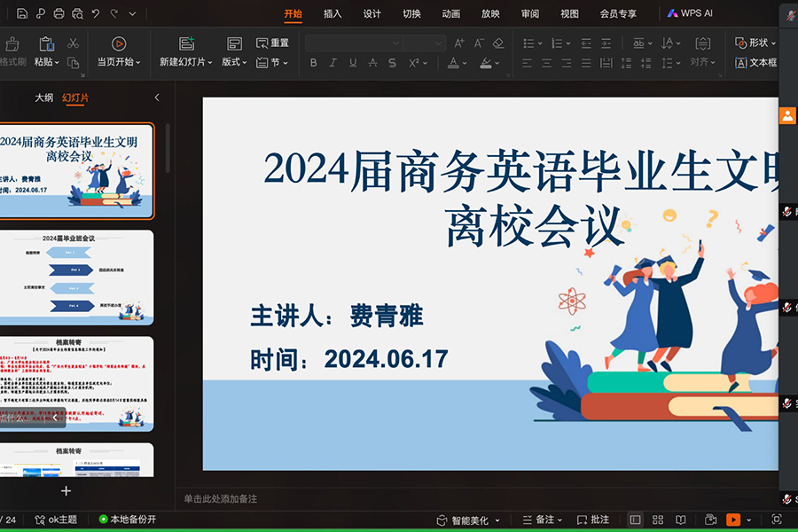798x532 pixels.
Task: Click the 重置 reset button
Action: point(272,43)
